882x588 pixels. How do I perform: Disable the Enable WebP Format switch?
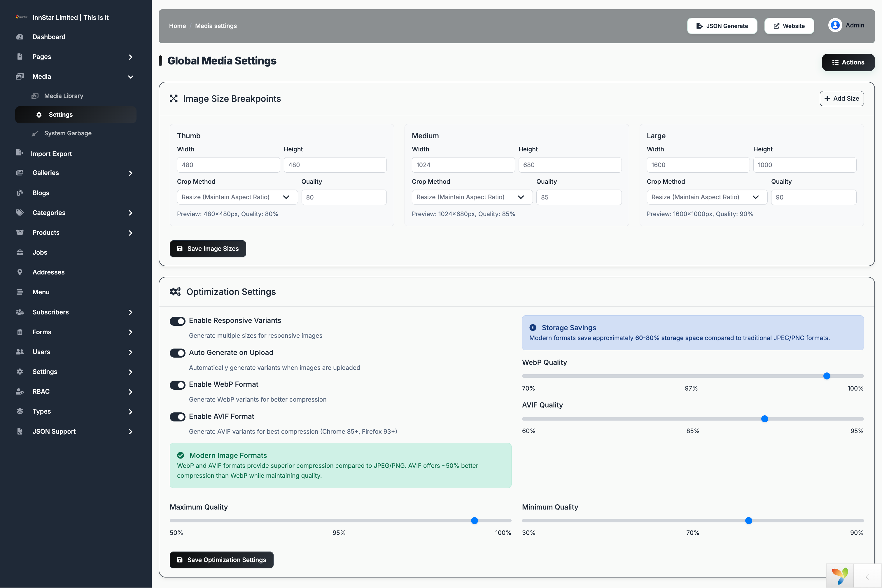coord(177,385)
